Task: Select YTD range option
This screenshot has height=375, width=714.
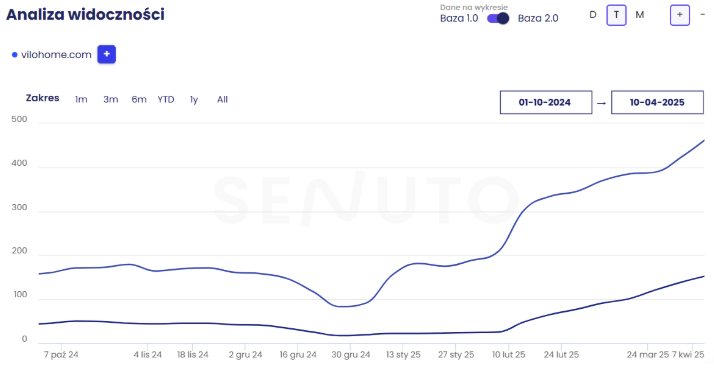Action: (x=166, y=100)
